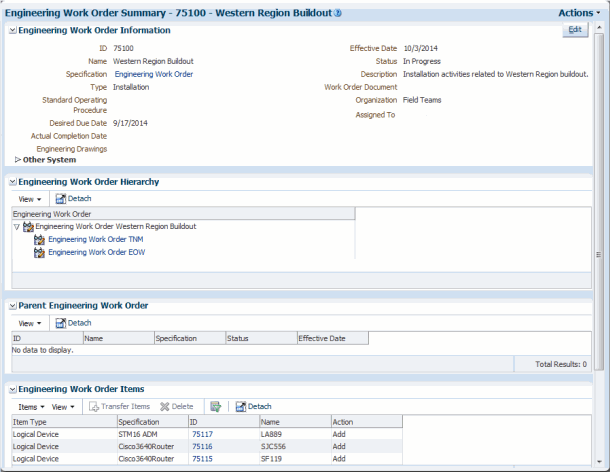The height and width of the screenshot is (472, 610).
Task: Click the Item Type column header
Action: (65, 422)
